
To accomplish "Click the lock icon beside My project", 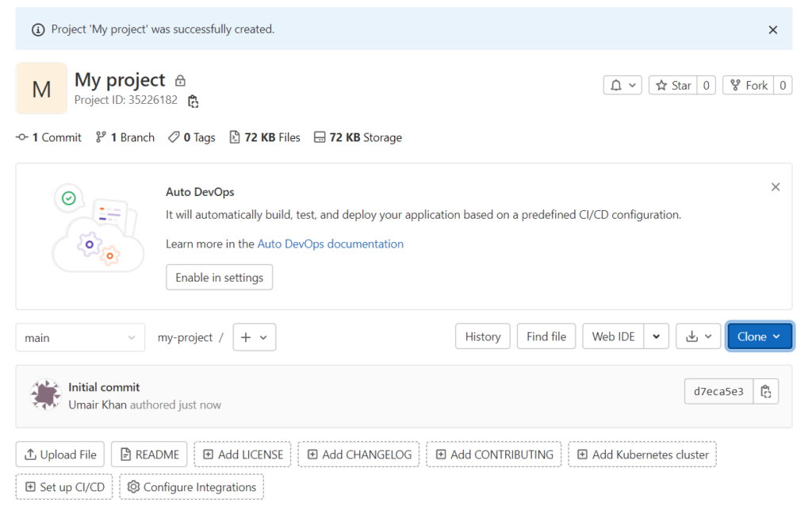I will pos(179,79).
